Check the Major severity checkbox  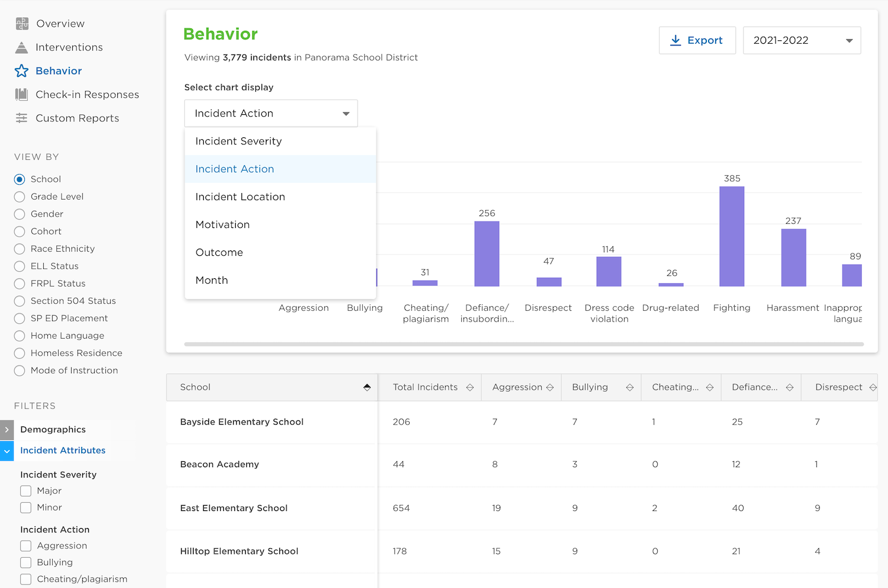click(26, 491)
